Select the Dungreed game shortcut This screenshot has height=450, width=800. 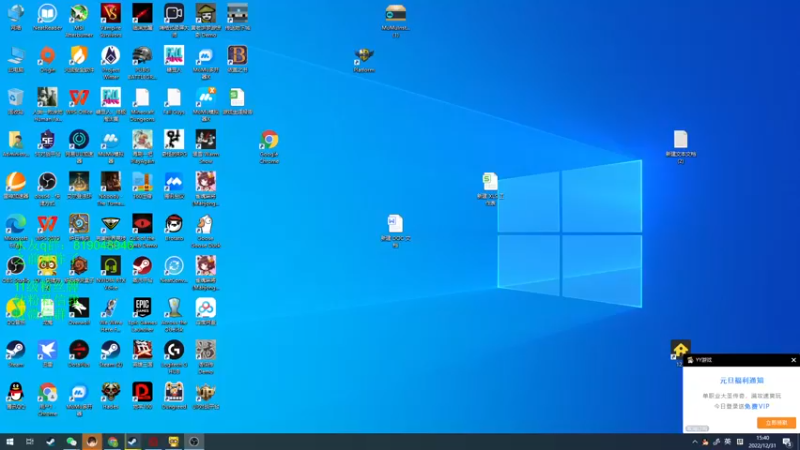click(x=174, y=396)
